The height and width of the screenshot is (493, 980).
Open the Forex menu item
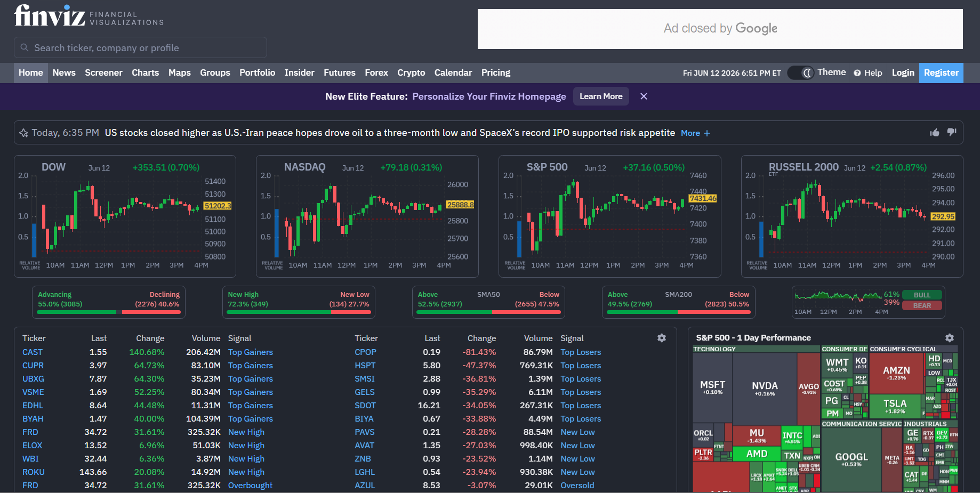coord(376,72)
